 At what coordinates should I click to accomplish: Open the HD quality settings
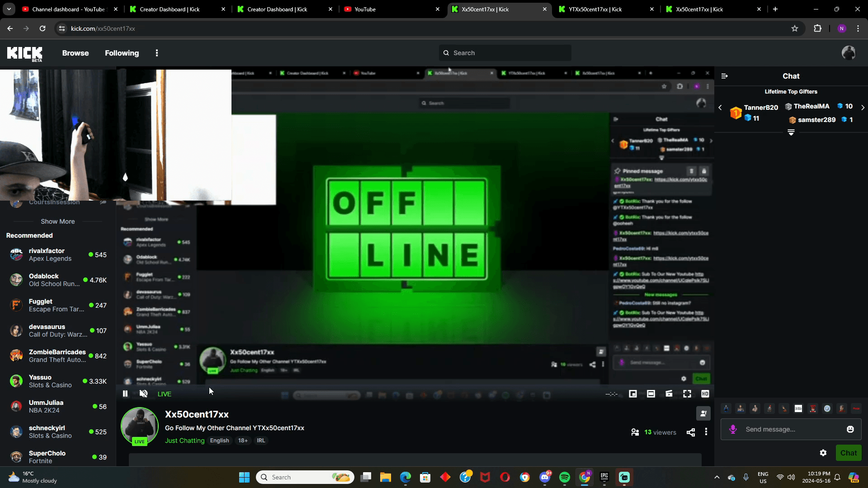[705, 394]
